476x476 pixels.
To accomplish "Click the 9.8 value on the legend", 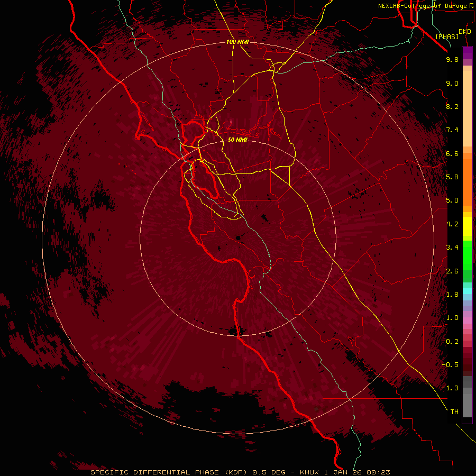I will [x=452, y=59].
